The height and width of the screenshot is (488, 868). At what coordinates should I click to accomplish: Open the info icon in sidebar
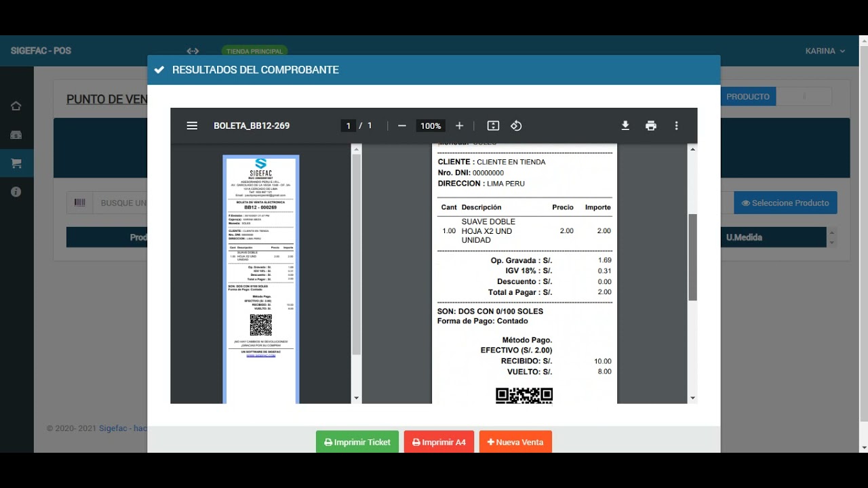click(16, 192)
